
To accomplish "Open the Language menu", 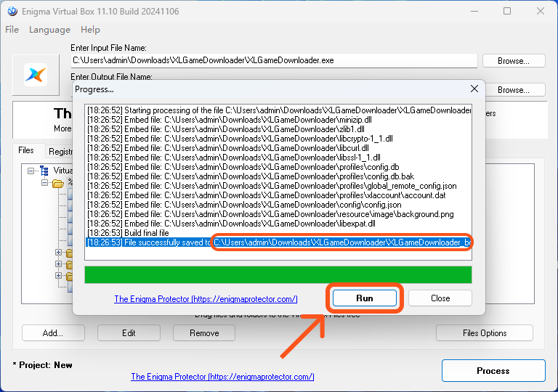I will pyautogui.click(x=49, y=30).
